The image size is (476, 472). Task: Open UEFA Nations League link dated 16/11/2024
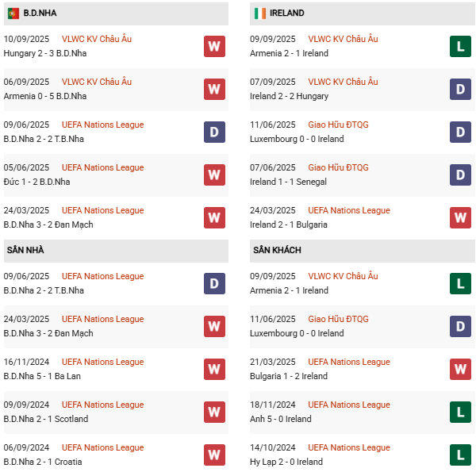coord(103,362)
